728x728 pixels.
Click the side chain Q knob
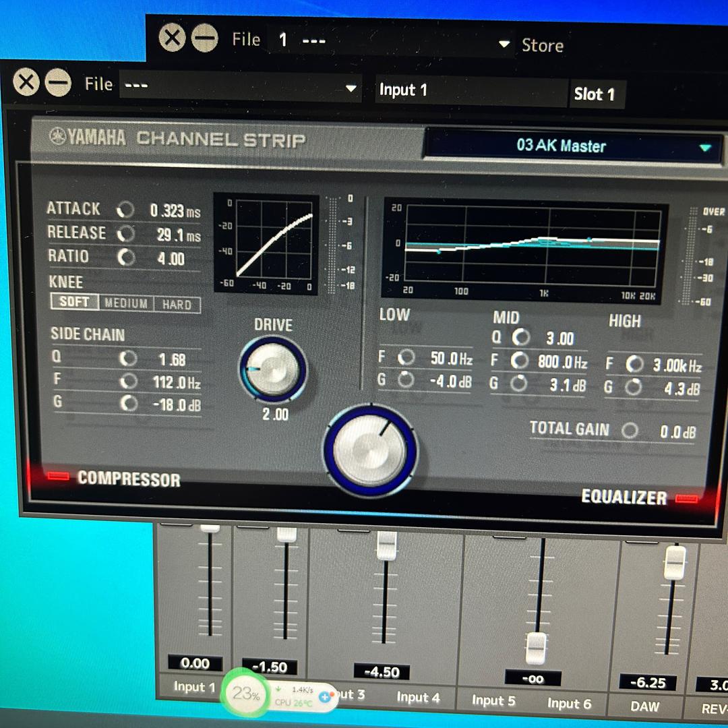[x=128, y=359]
